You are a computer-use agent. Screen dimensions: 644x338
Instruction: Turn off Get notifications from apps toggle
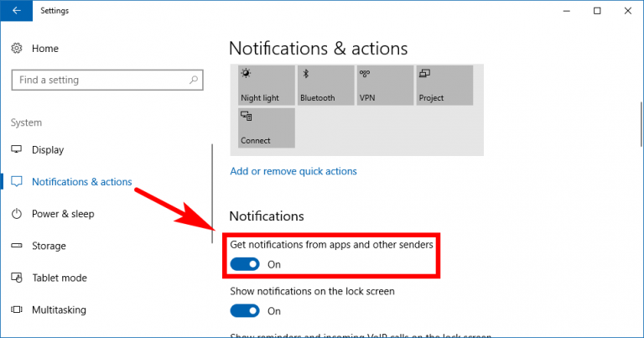tap(245, 264)
